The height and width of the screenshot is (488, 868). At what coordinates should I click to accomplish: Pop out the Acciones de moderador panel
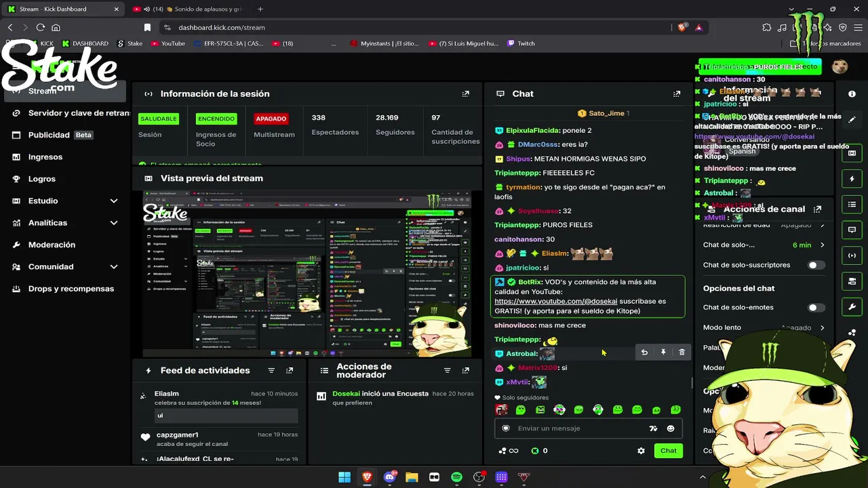point(465,371)
